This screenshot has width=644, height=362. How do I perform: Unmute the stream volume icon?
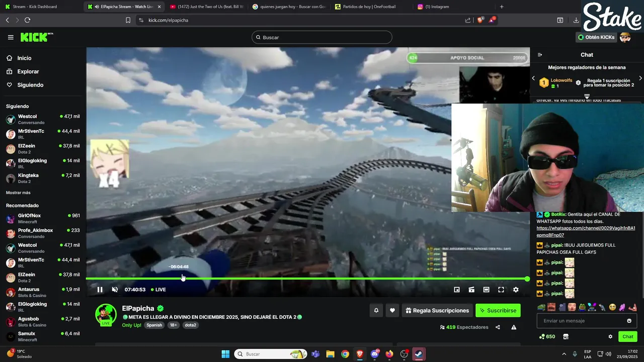coord(115,290)
